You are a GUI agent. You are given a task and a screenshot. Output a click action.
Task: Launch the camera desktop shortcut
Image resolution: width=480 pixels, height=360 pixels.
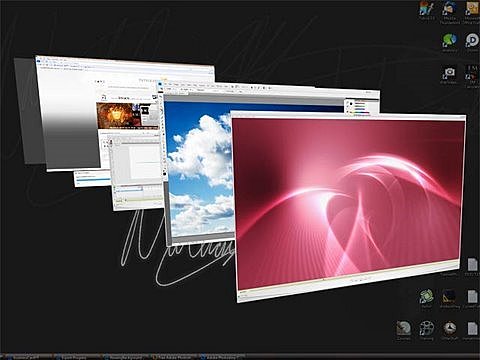pos(449,74)
